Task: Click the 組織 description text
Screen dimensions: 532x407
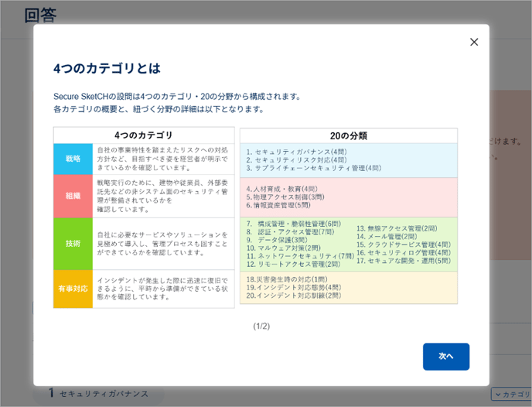Action: [162, 196]
